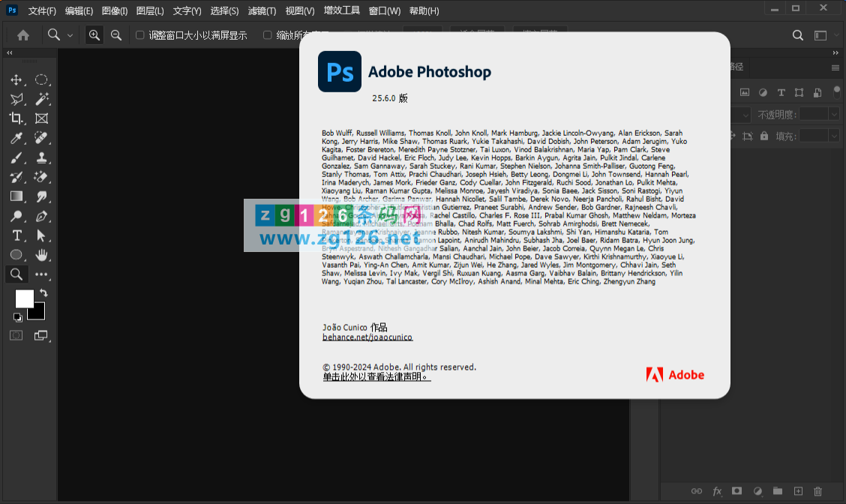Tick the zoom all windows checkbox
This screenshot has height=504, width=846.
coord(267,35)
